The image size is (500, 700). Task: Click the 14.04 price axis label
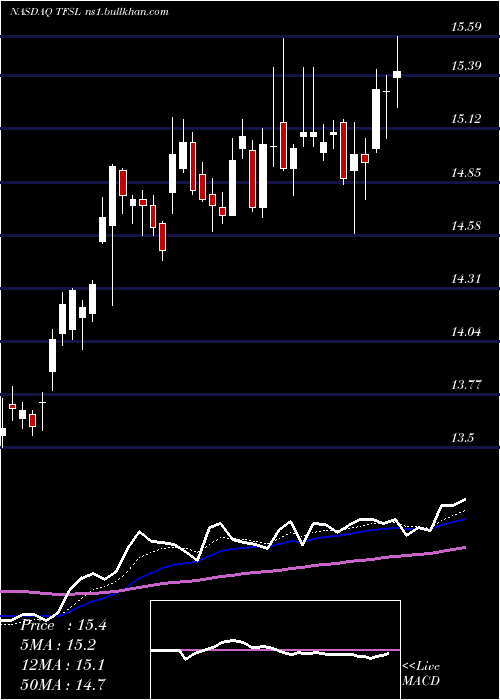[466, 332]
